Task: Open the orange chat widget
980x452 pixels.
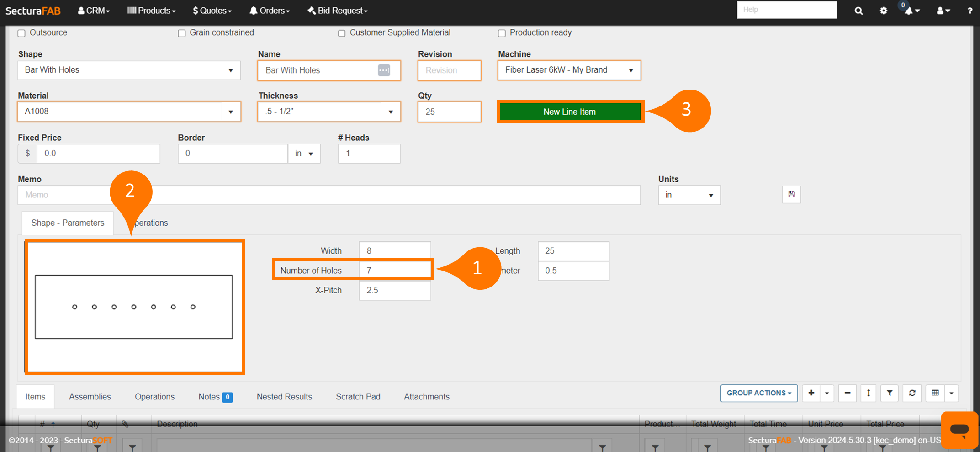Action: click(959, 430)
